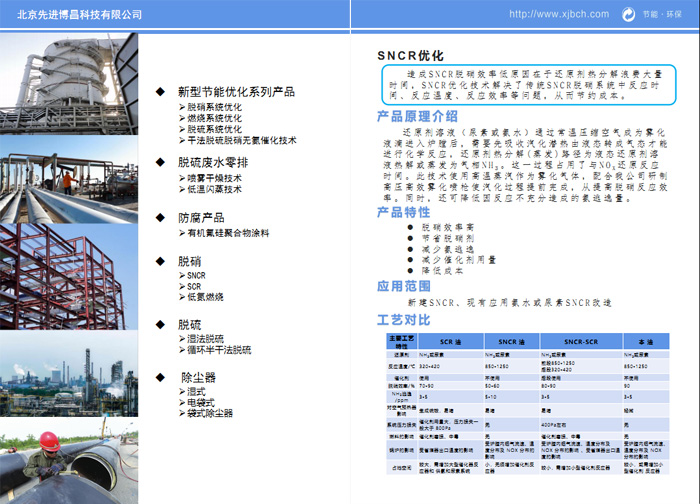The image size is (700, 504).
Task: Click the diamond bullet beside 脱硫废水零排
Action: pos(159,160)
